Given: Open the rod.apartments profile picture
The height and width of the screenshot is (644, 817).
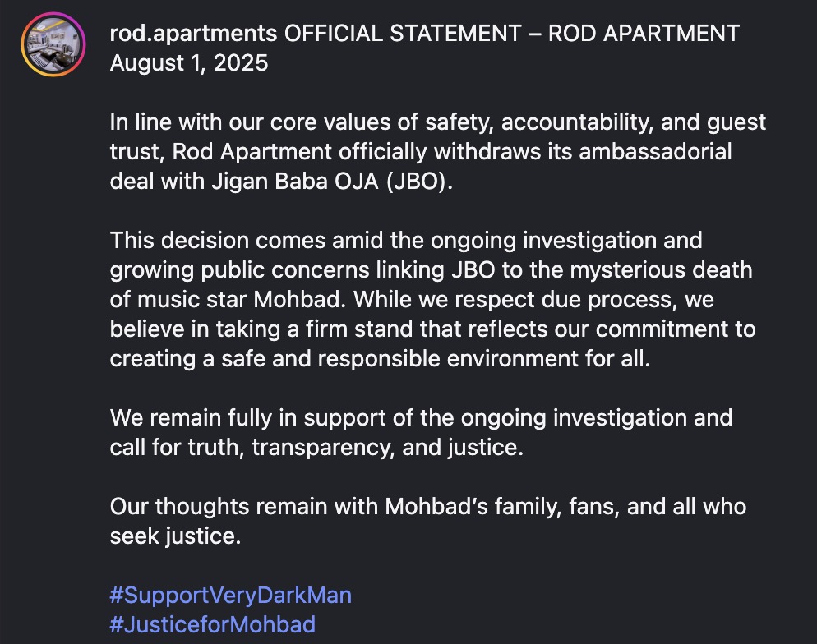Looking at the screenshot, I should coord(53,44).
